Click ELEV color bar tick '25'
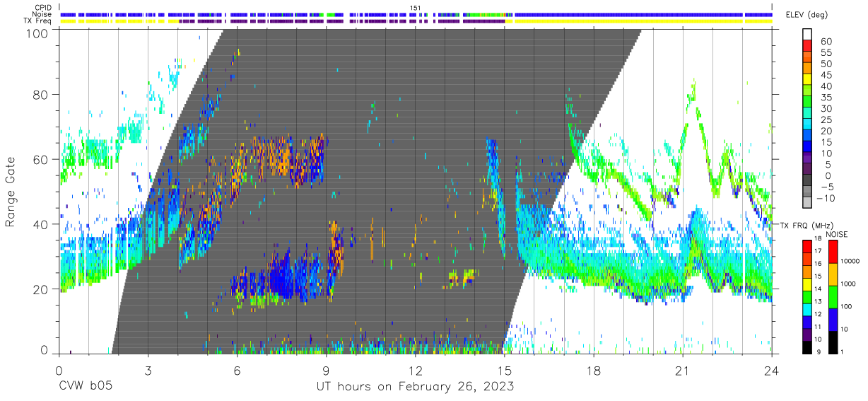868x401 pixels. pos(826,120)
